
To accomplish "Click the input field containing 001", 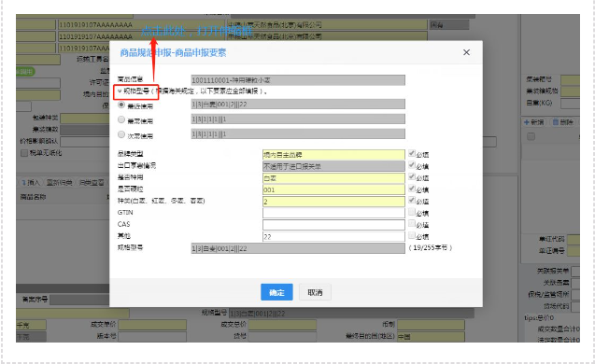I will click(x=333, y=189).
